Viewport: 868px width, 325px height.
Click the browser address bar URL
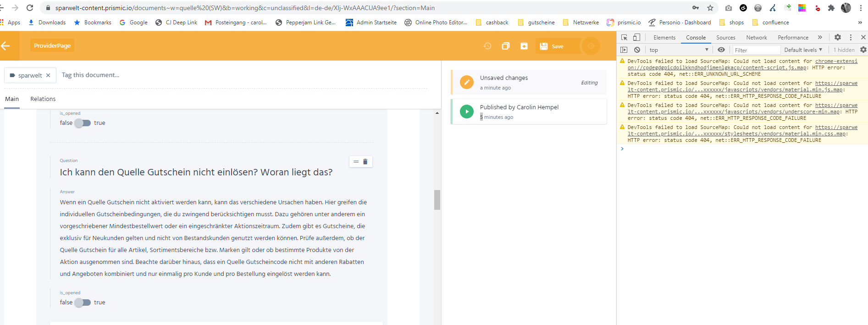[x=245, y=8]
